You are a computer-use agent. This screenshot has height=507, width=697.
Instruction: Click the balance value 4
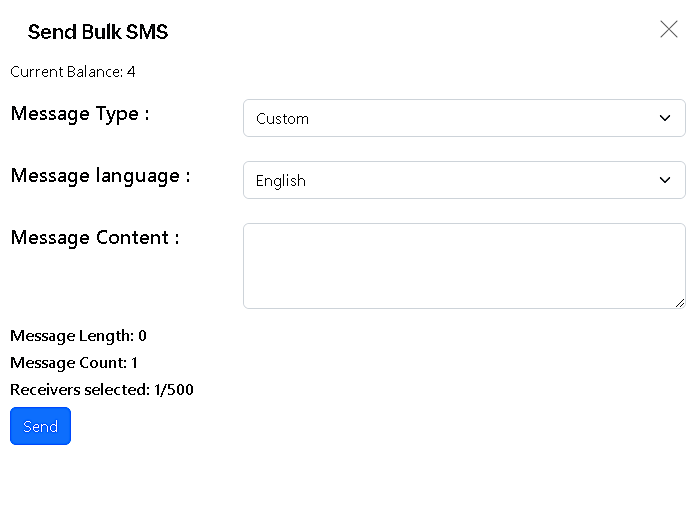tap(131, 72)
